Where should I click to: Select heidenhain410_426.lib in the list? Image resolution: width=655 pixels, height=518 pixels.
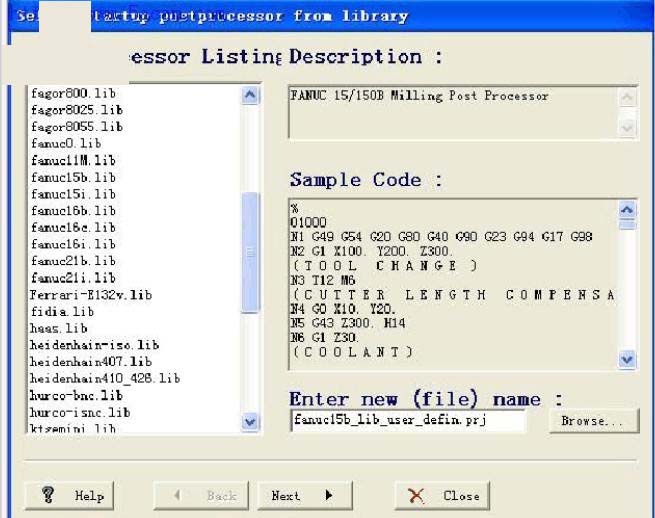click(105, 378)
